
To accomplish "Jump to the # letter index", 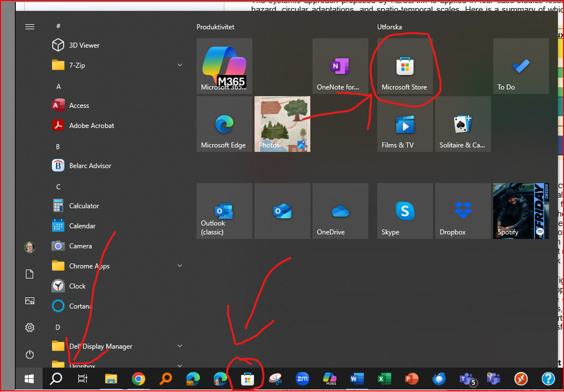I will click(x=58, y=26).
